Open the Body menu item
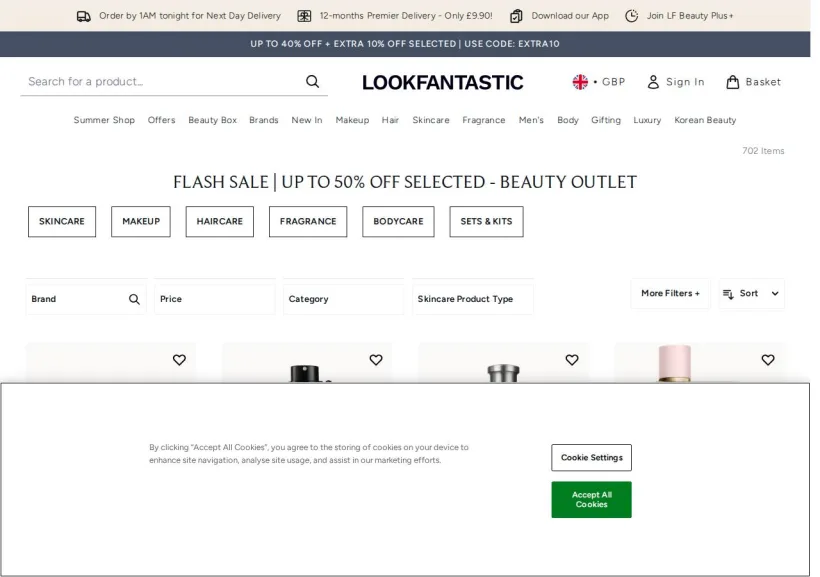 click(x=568, y=120)
